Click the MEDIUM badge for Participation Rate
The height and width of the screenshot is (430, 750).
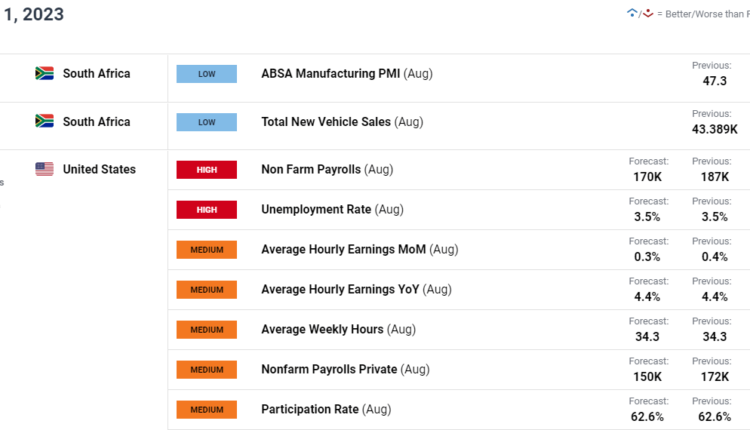(206, 410)
